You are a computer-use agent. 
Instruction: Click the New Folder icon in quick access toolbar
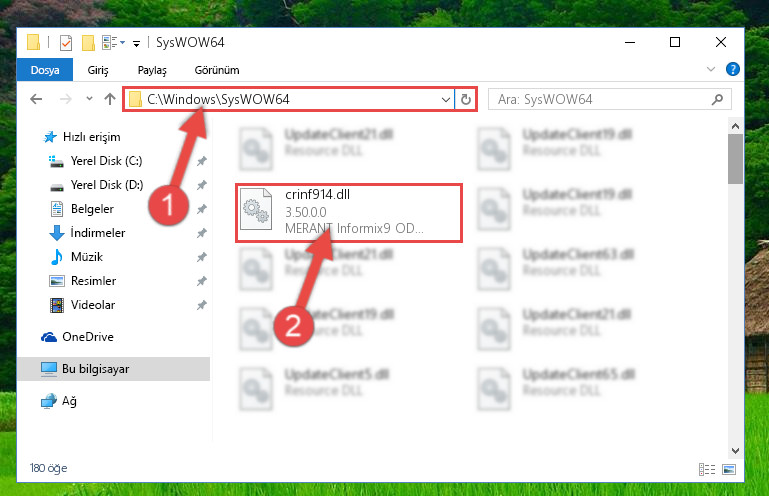click(88, 43)
